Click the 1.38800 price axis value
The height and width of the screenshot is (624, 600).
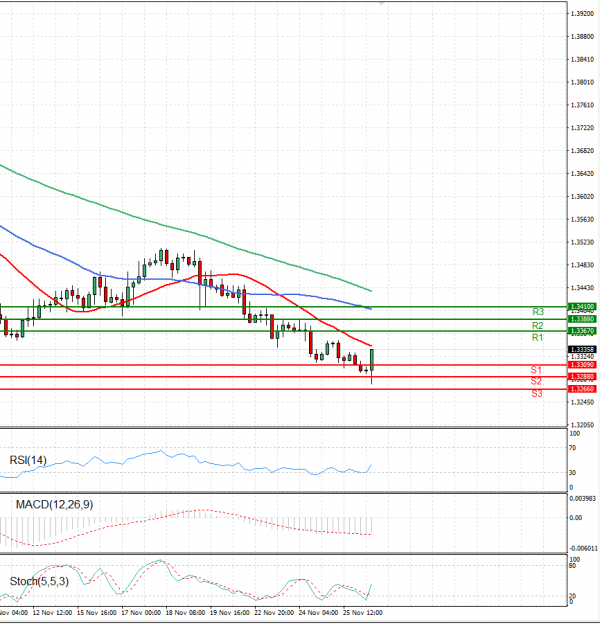[582, 37]
